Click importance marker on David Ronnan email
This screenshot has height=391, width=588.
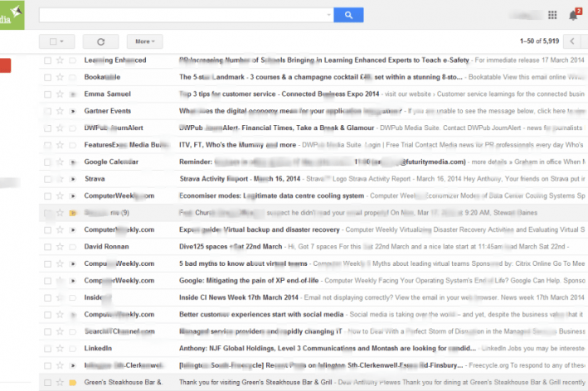click(73, 247)
